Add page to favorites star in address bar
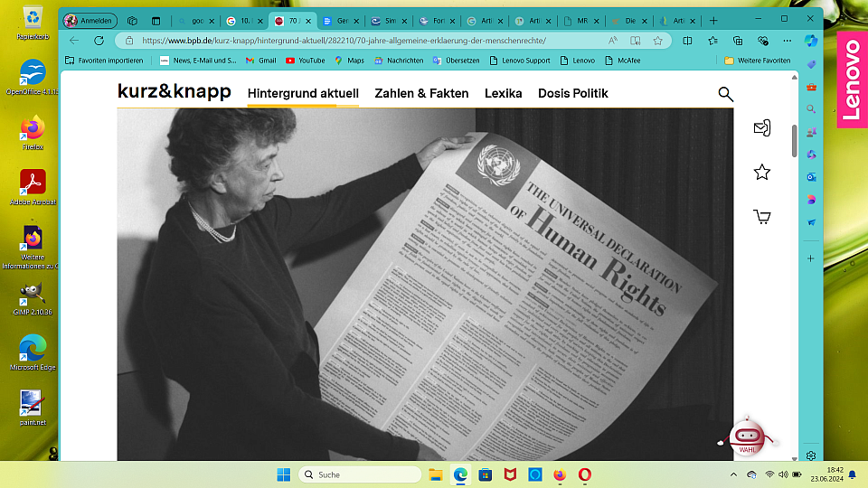Viewport: 868px width, 488px height. [x=657, y=41]
